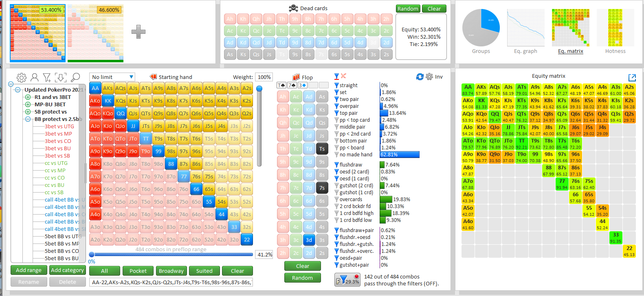Click the Broadway selection button
Screen dimensions: 644x296
coord(171,271)
